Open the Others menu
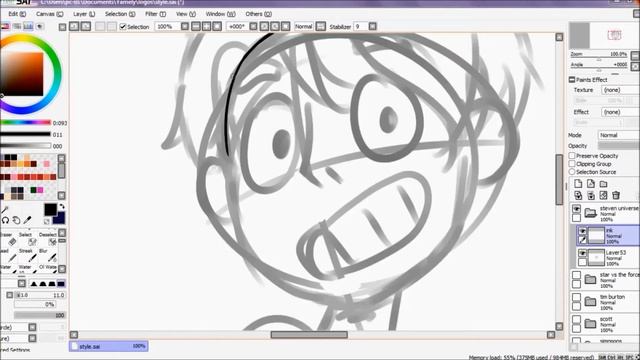This screenshot has width=640, height=360. [258, 14]
